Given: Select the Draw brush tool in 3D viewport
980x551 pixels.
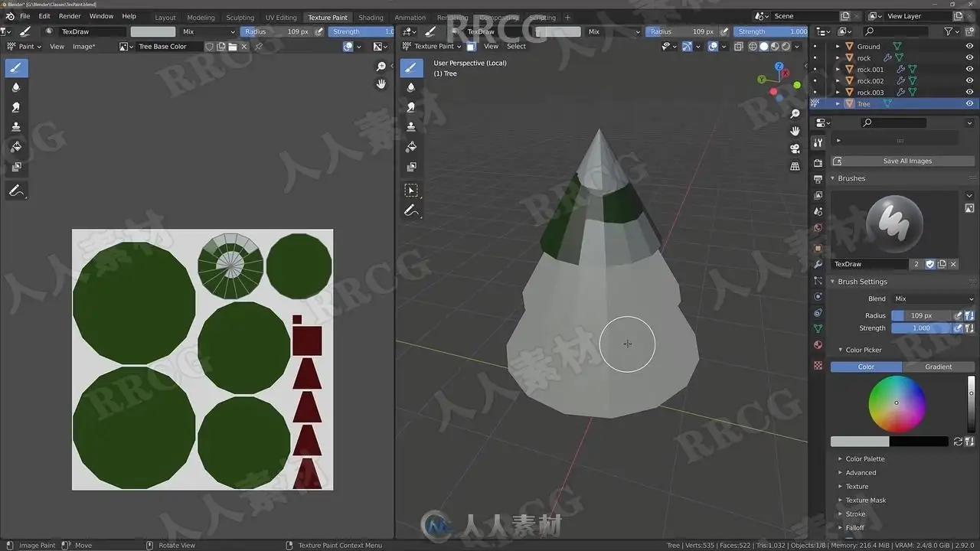Looking at the screenshot, I should (411, 68).
